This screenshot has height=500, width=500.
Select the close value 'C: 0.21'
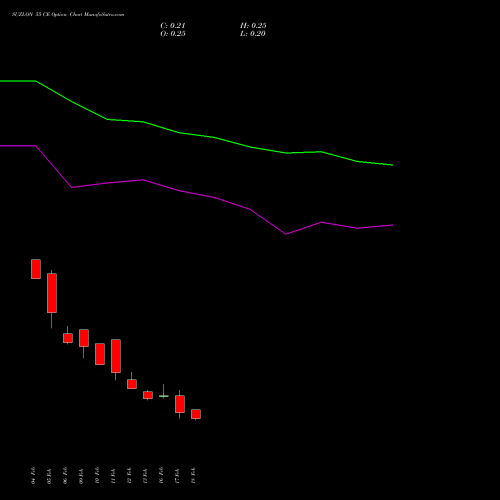(173, 26)
